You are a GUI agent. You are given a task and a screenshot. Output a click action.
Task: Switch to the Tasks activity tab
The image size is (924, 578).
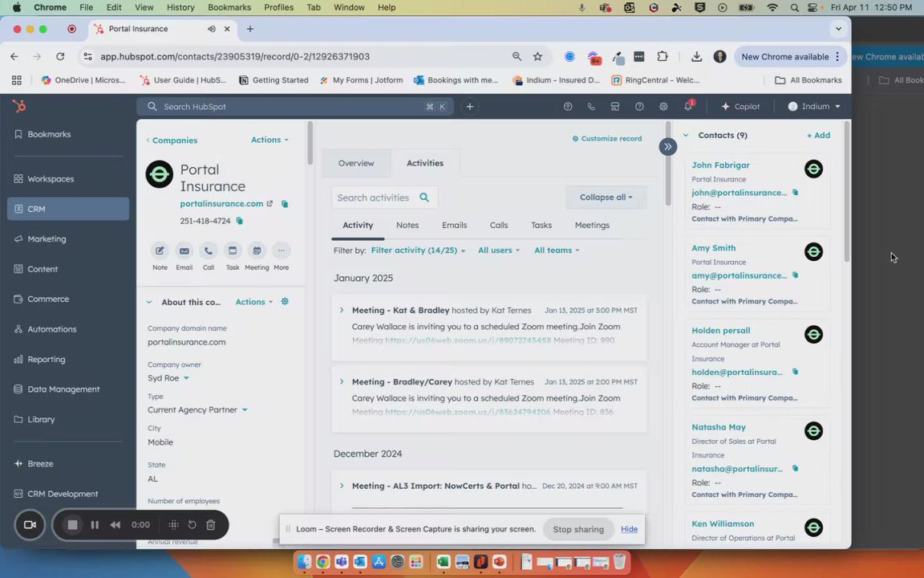pyautogui.click(x=541, y=226)
